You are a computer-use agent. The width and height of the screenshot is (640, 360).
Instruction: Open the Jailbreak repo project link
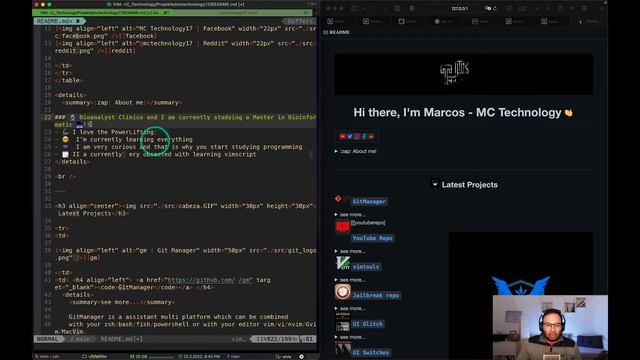pyautogui.click(x=376, y=295)
